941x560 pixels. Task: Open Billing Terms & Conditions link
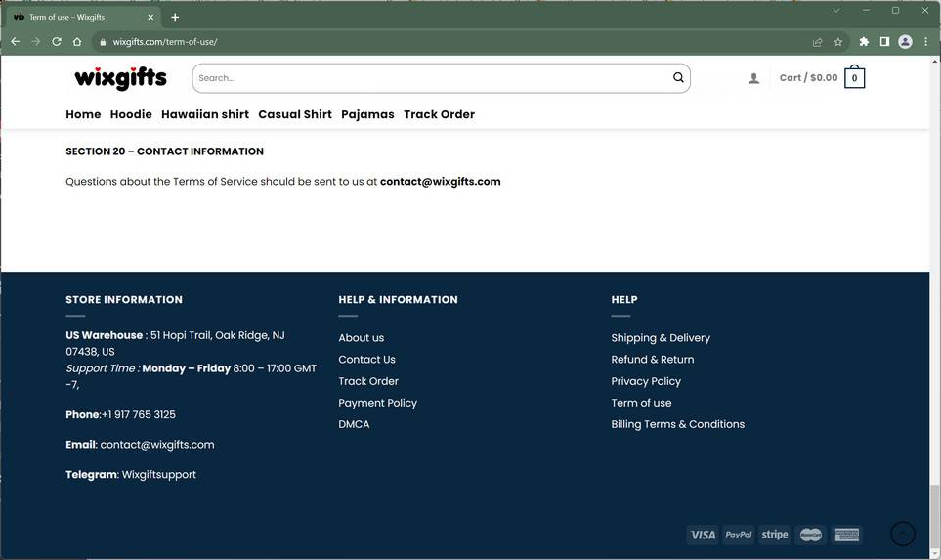(677, 424)
